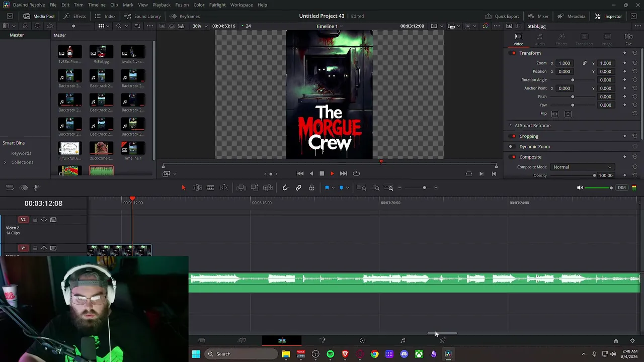This screenshot has height=362, width=644.
Task: Click the Insert Clip tool
Action: tap(241, 188)
